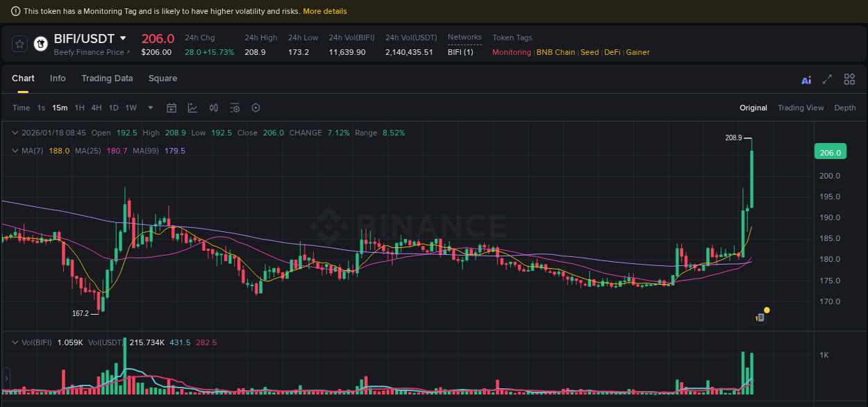Add BIFI/USDT to favorites via the star icon
The image size is (868, 407).
[19, 43]
